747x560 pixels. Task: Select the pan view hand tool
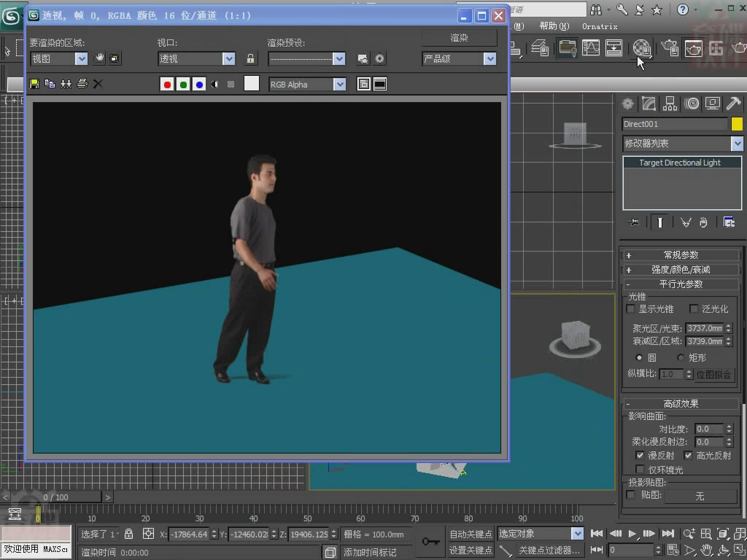[x=706, y=550]
